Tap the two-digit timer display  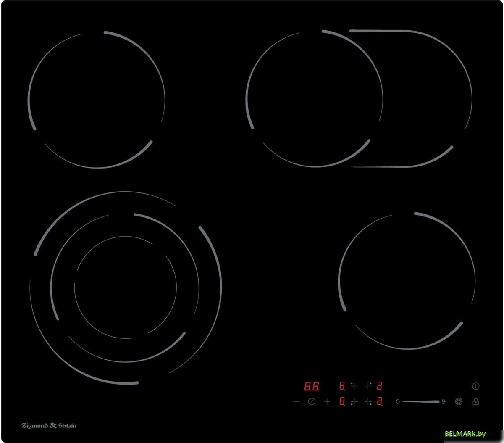coord(311,386)
